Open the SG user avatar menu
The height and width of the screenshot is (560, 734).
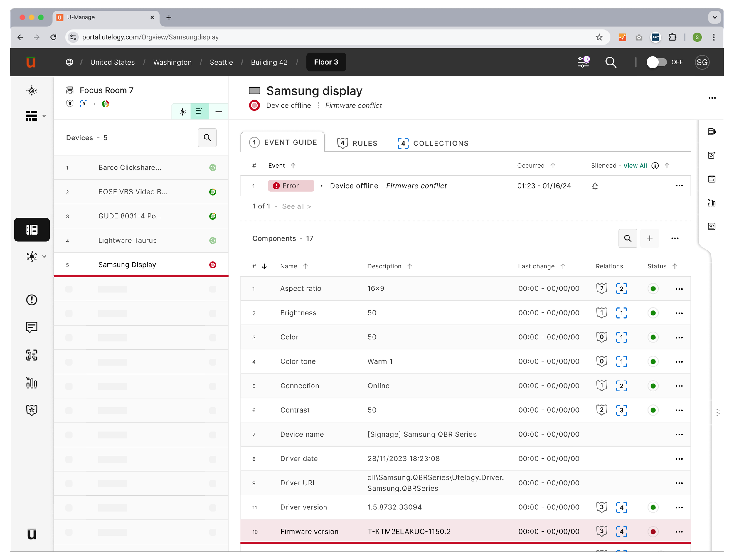click(702, 62)
